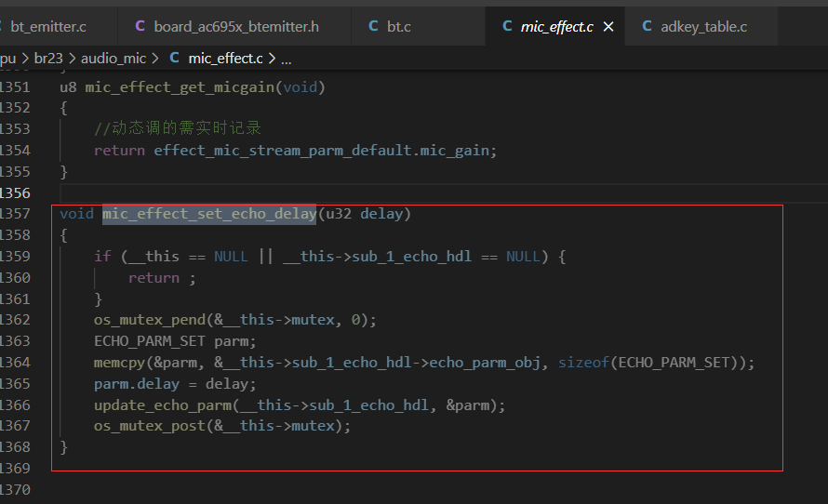Click sub_1_echo_hdl on line 1359
Screen dimensions: 828x504
click(x=412, y=257)
